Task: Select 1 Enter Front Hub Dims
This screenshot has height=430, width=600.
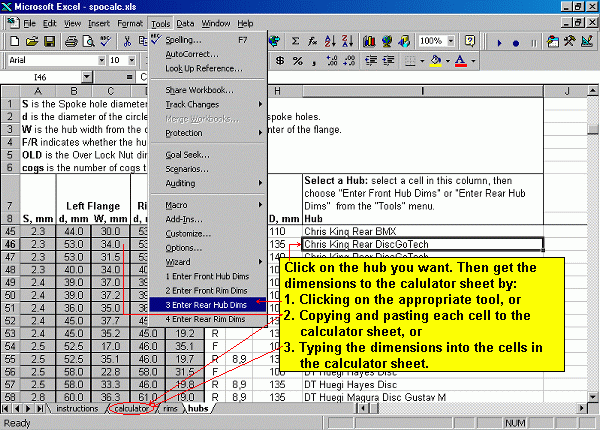Action: tap(208, 276)
